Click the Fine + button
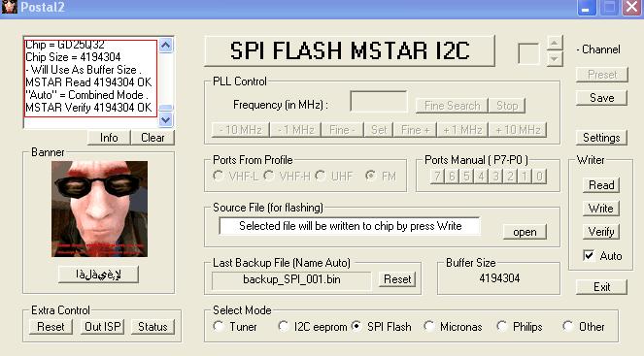The width and height of the screenshot is (644, 356). (x=415, y=130)
